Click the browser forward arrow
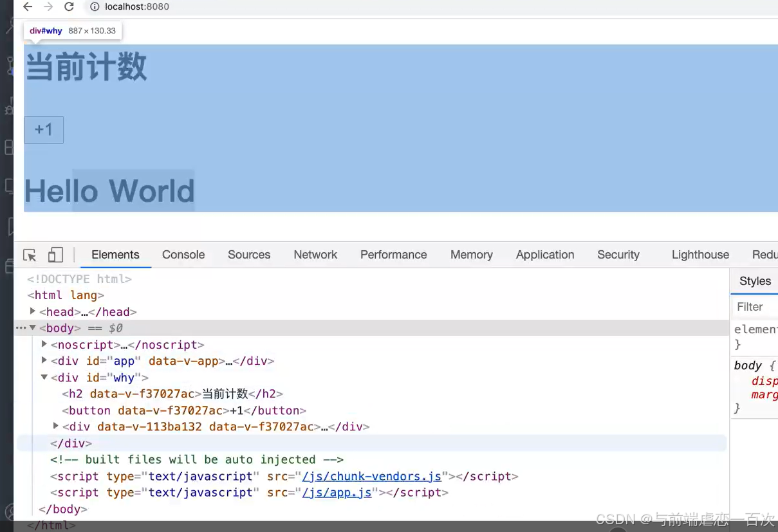This screenshot has height=532, width=778. (x=48, y=7)
